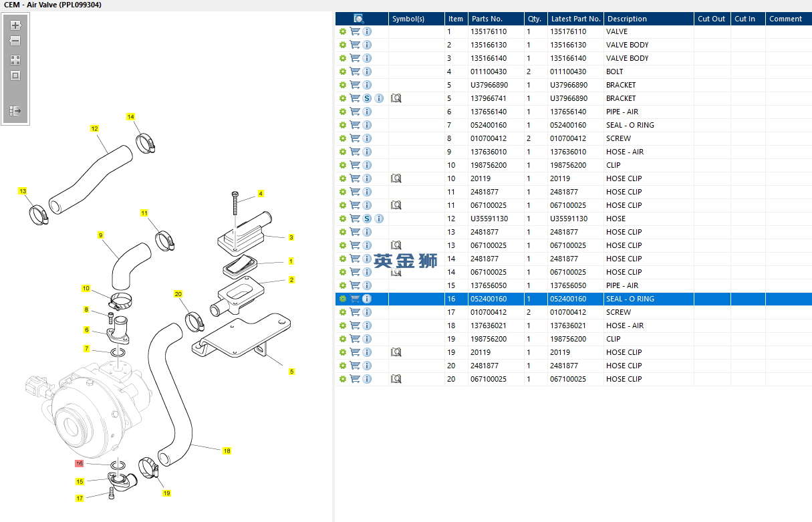This screenshot has height=522, width=812.
Task: Show info for VALVE BODY 135166130
Action: [x=367, y=45]
